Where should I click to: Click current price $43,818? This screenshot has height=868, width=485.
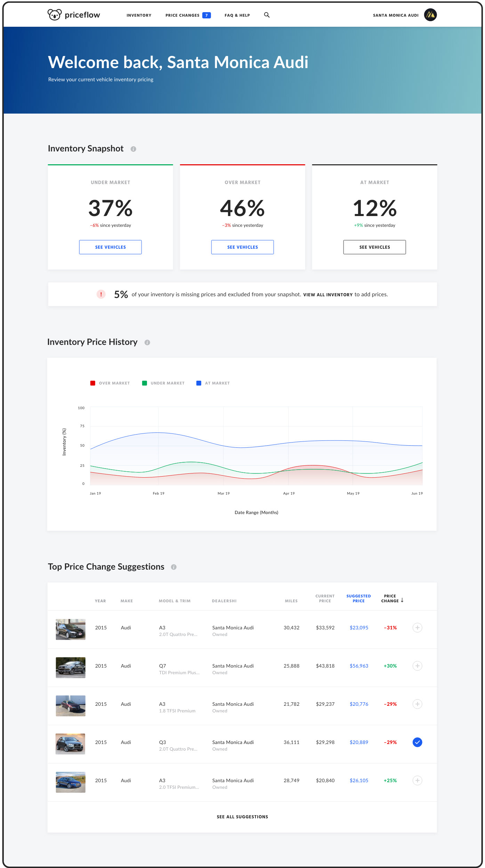pos(325,666)
